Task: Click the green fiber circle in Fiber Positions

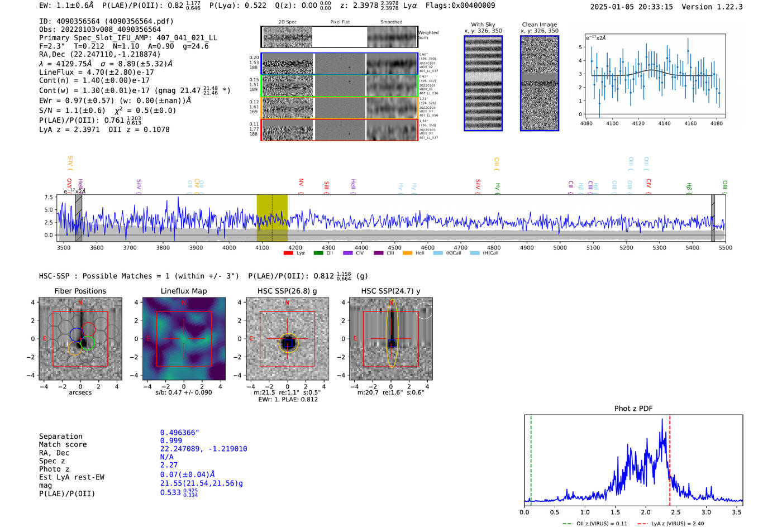Action: coord(88,343)
